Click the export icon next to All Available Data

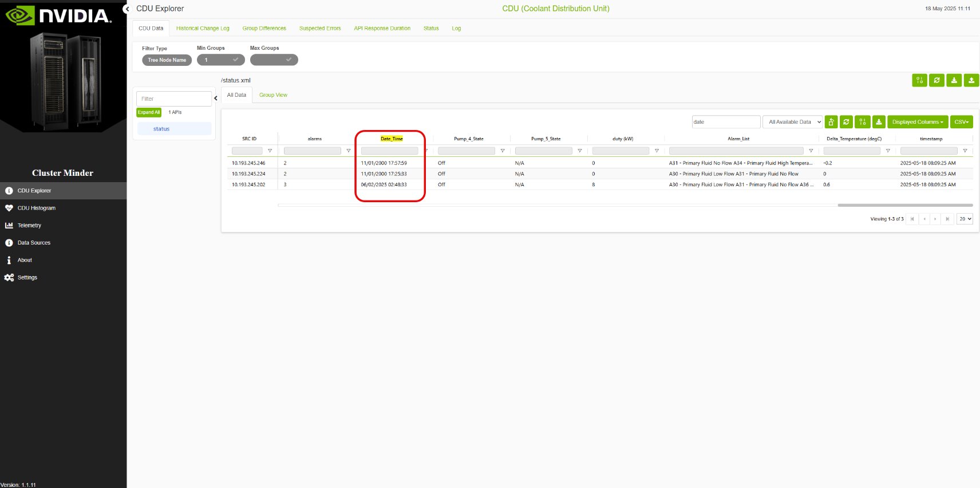[x=831, y=122]
